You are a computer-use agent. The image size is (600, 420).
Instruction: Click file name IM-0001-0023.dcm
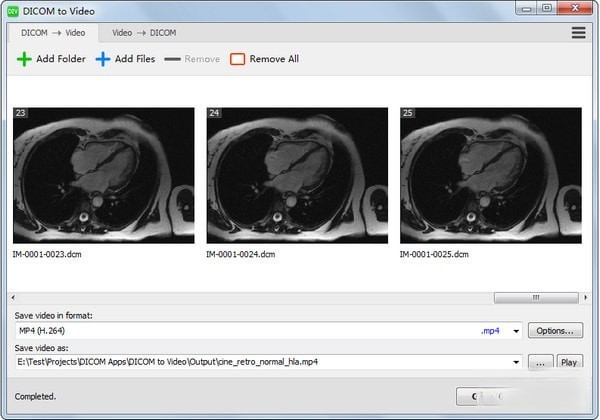click(x=47, y=254)
